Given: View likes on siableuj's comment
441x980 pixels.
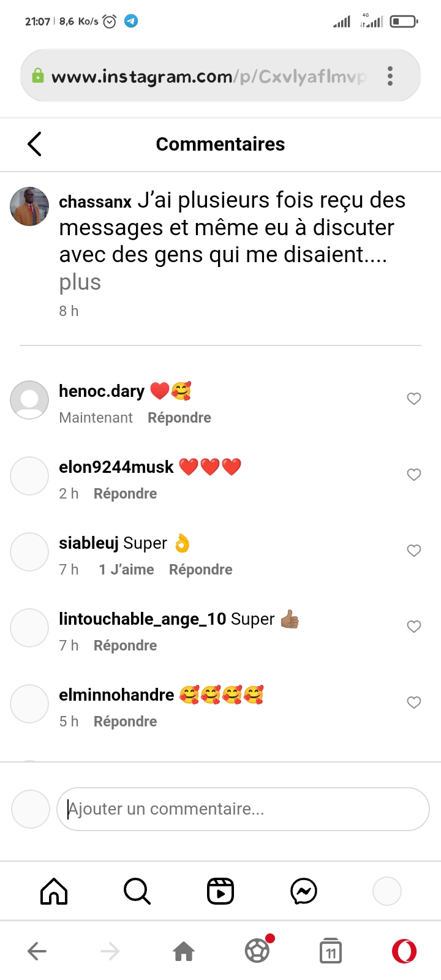Looking at the screenshot, I should pos(126,570).
